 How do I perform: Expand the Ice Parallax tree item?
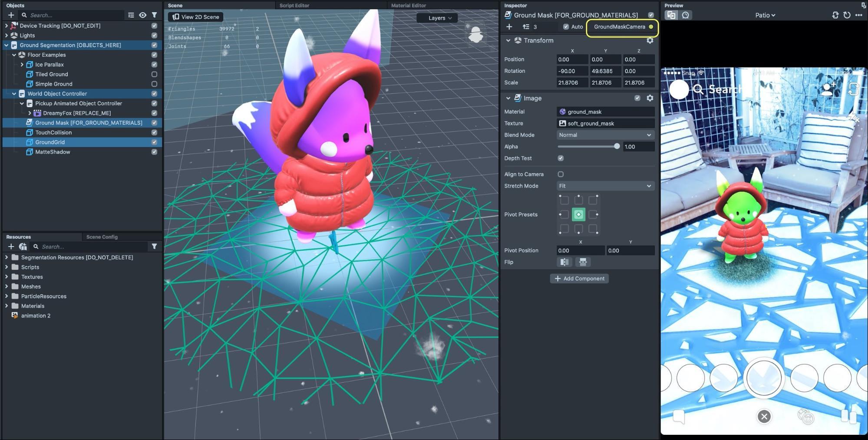(x=22, y=65)
